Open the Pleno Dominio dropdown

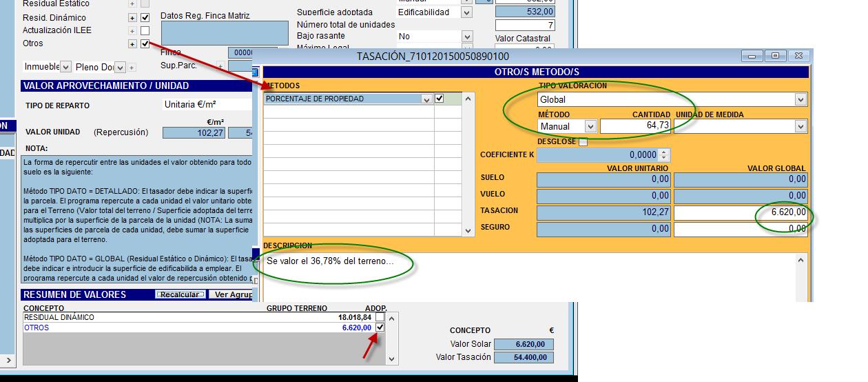120,67
